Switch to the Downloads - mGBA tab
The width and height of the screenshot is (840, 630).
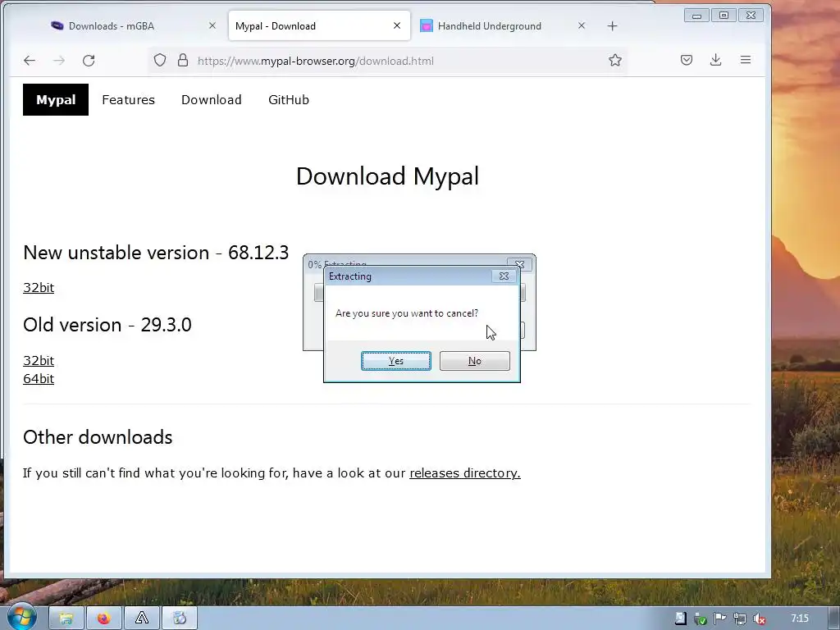click(x=112, y=25)
